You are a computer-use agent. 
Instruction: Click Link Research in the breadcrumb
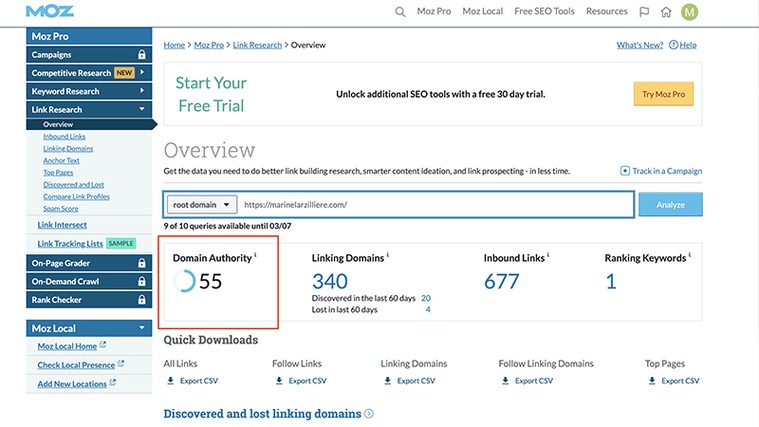pos(257,45)
